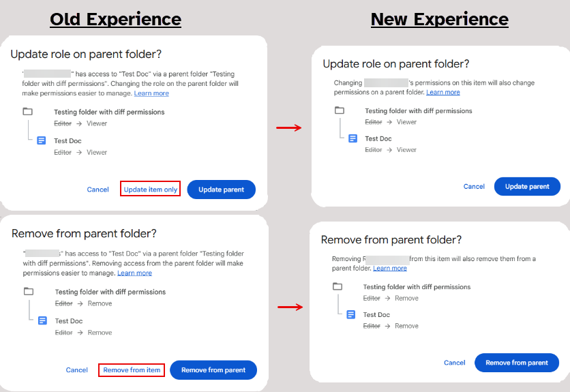Open 'Learn more' link in new Update dialog
This screenshot has width=570, height=392.
pos(443,92)
